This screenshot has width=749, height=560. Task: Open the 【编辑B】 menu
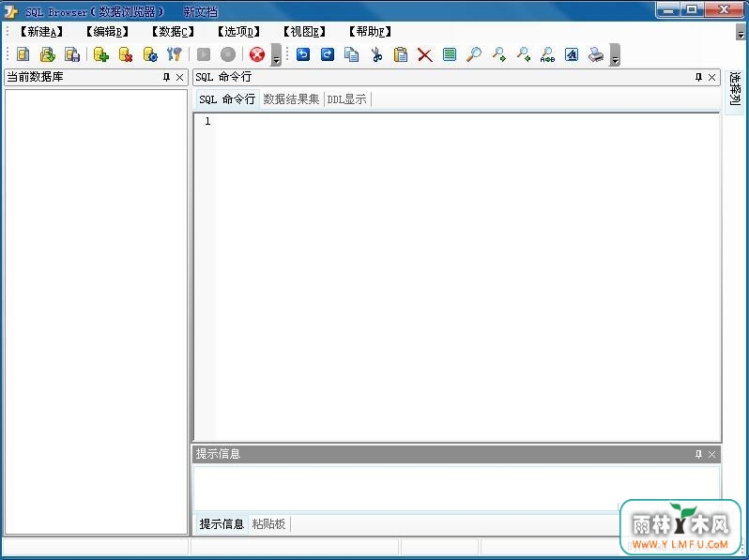pyautogui.click(x=107, y=32)
